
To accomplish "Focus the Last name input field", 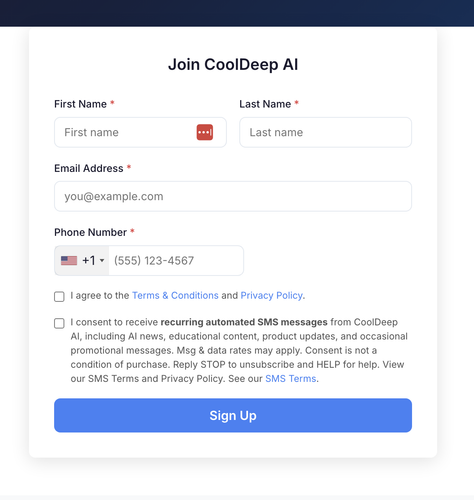I will pyautogui.click(x=326, y=132).
